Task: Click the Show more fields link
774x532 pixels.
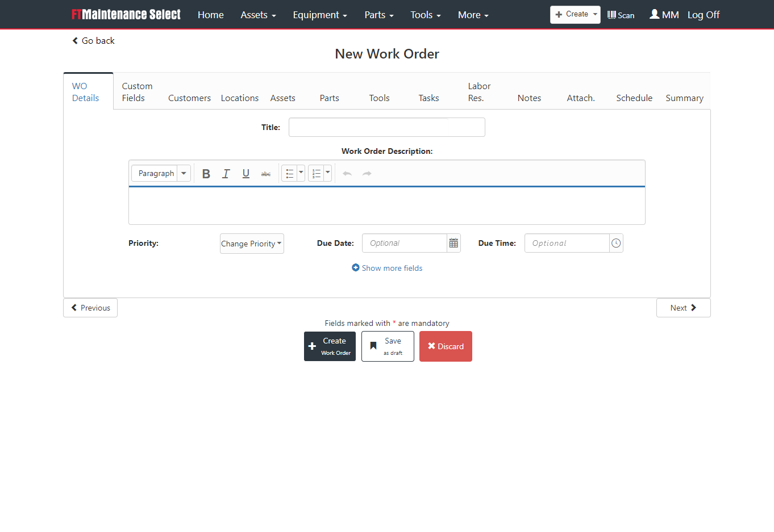Action: [387, 267]
